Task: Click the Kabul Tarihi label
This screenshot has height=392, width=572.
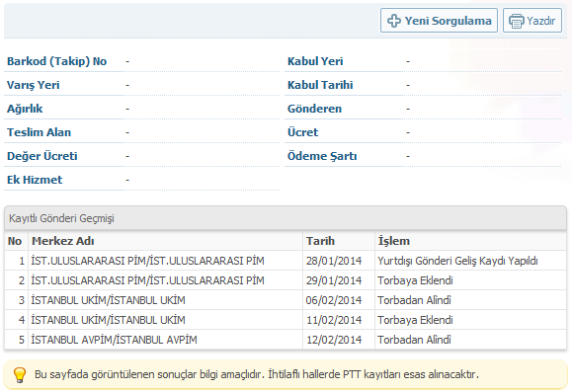Action: pyautogui.click(x=320, y=85)
